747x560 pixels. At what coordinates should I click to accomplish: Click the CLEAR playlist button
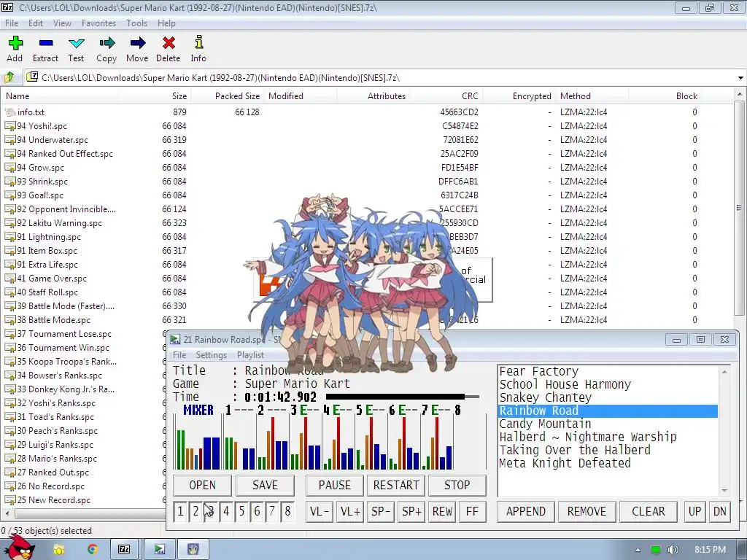click(x=648, y=512)
